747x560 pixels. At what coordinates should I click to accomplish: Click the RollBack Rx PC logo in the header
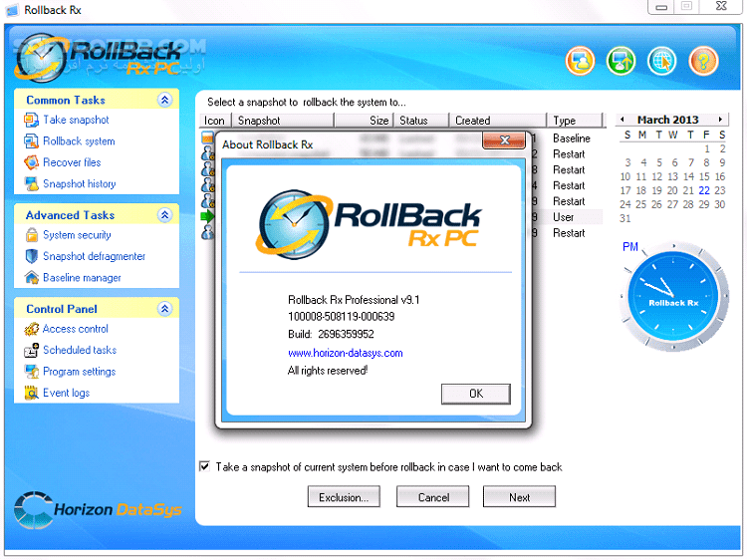pyautogui.click(x=98, y=58)
